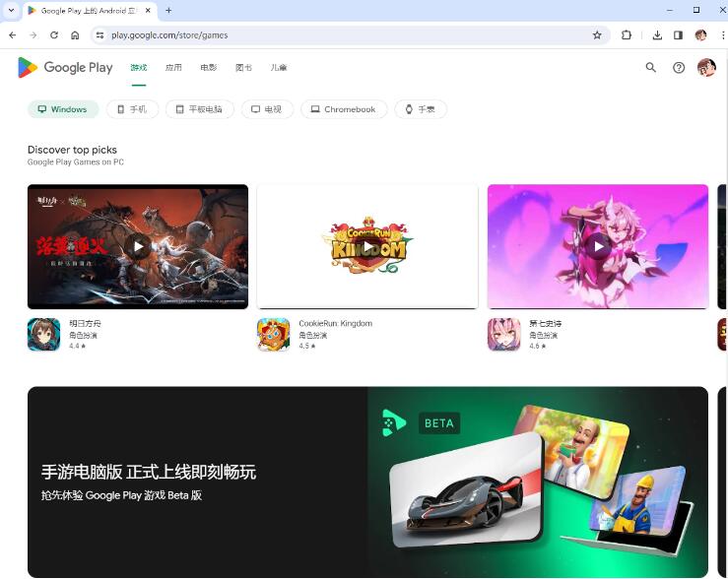Close the Google Play browser tab
The width and height of the screenshot is (728, 579).
click(x=148, y=10)
